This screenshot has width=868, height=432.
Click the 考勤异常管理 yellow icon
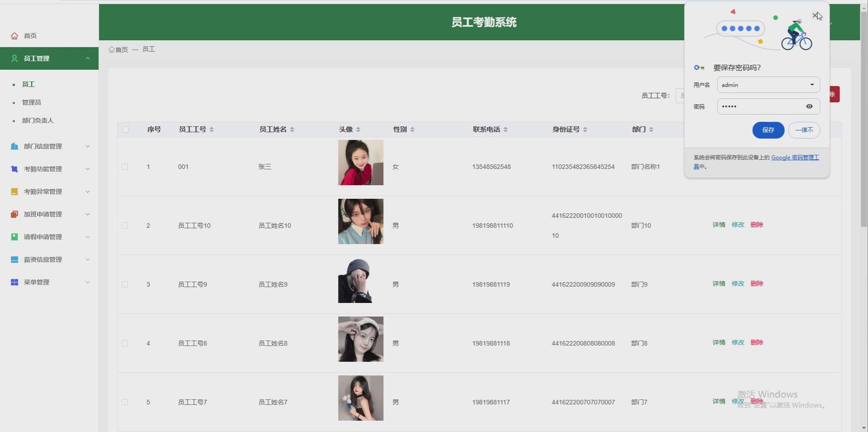tap(14, 192)
